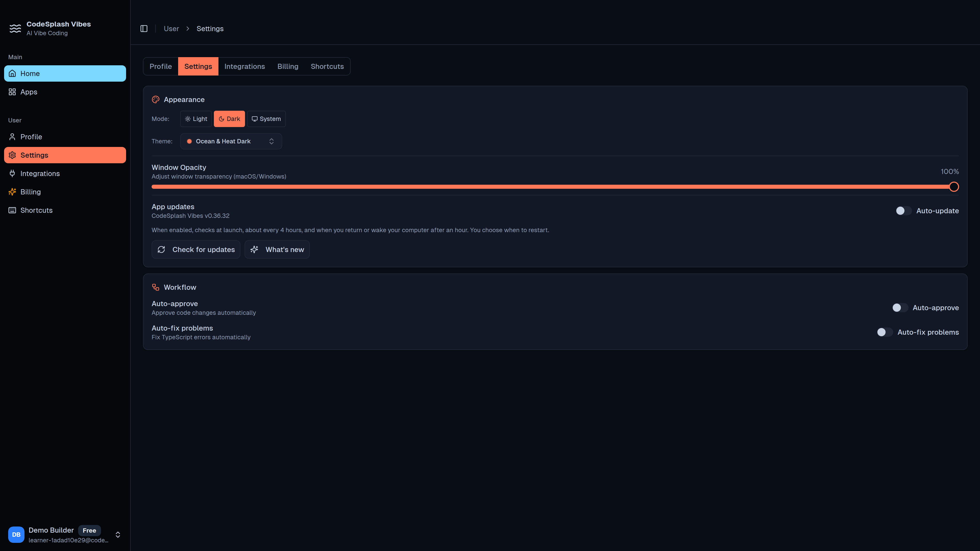Toggle the sidebar panel icon

(x=144, y=29)
